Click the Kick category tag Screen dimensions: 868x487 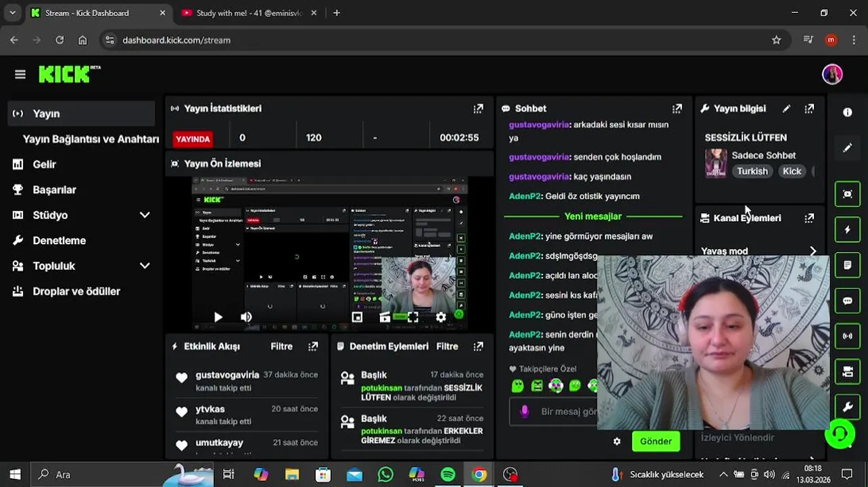[792, 171]
